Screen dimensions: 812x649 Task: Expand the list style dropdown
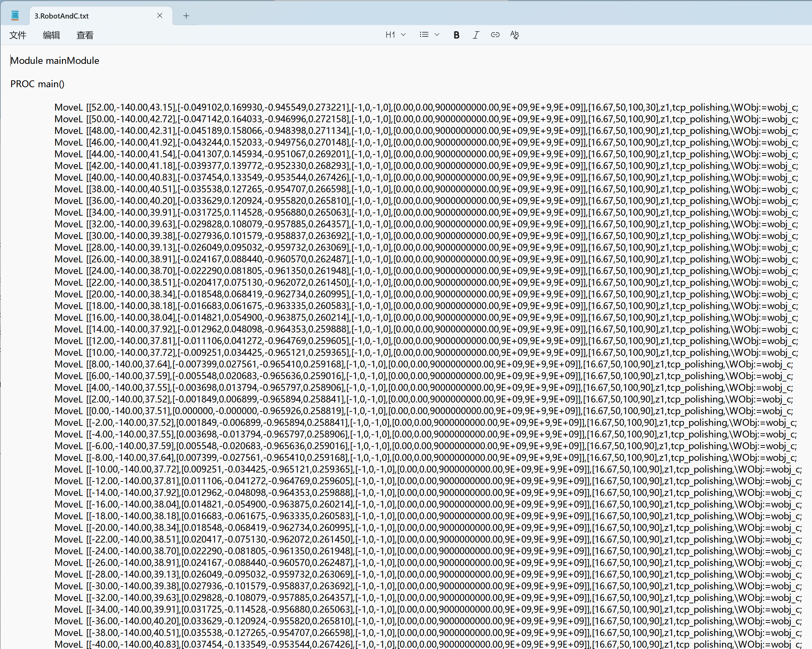pos(429,35)
